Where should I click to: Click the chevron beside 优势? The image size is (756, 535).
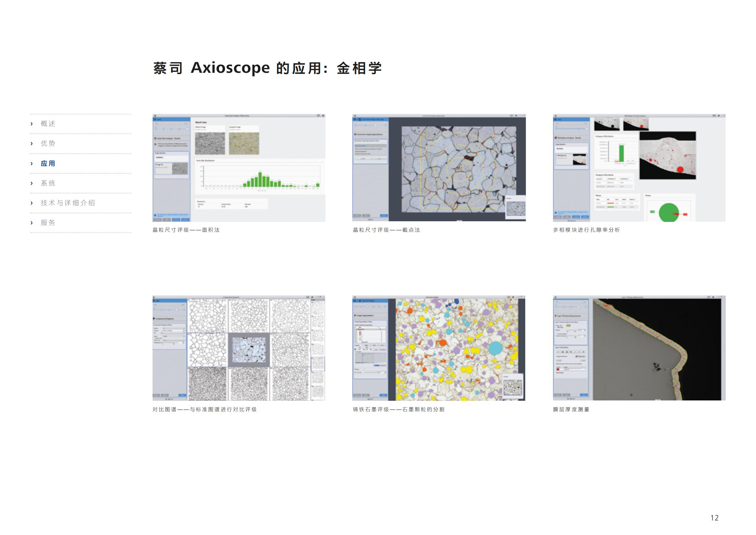pos(32,144)
